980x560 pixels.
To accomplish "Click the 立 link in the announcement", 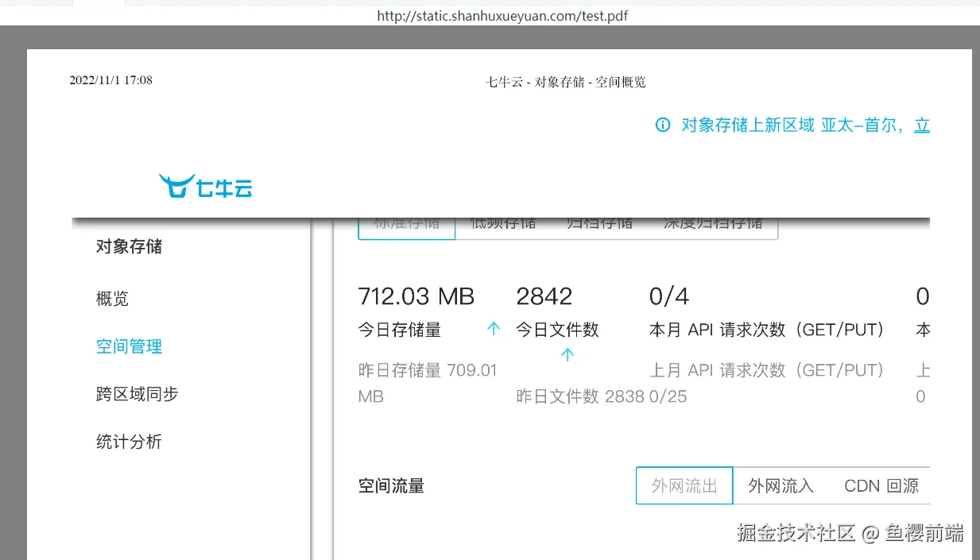I will coord(922,126).
